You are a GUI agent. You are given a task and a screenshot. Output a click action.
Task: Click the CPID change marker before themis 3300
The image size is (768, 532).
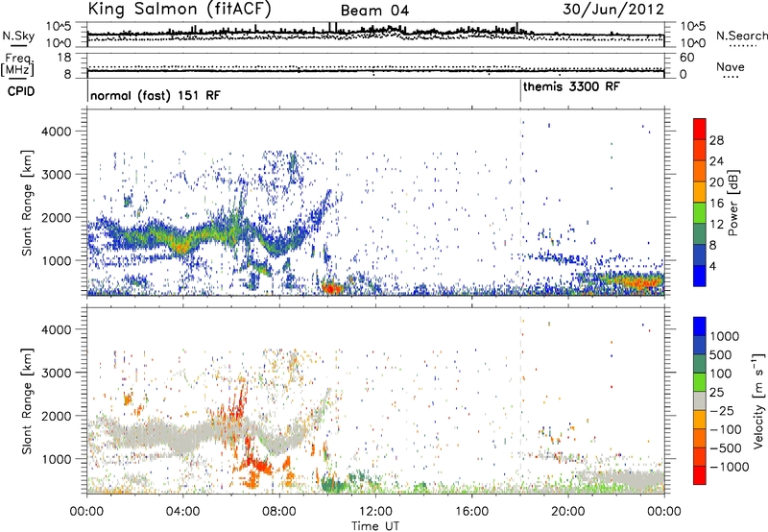click(x=520, y=91)
